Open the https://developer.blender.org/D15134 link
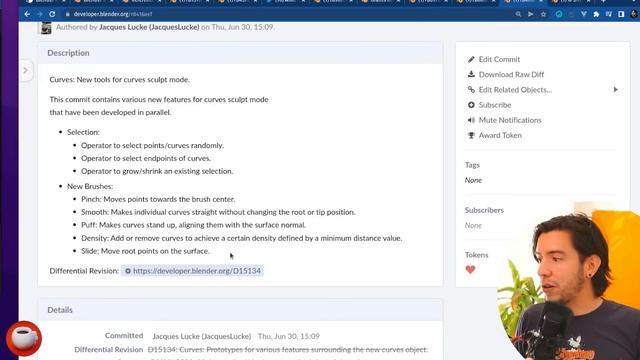This screenshot has width=640, height=360. [x=197, y=271]
